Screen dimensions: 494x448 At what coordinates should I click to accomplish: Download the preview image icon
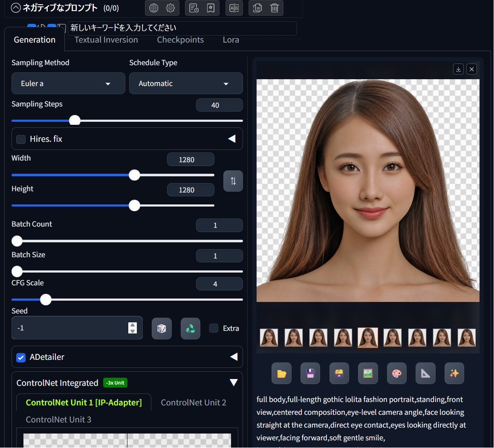458,69
